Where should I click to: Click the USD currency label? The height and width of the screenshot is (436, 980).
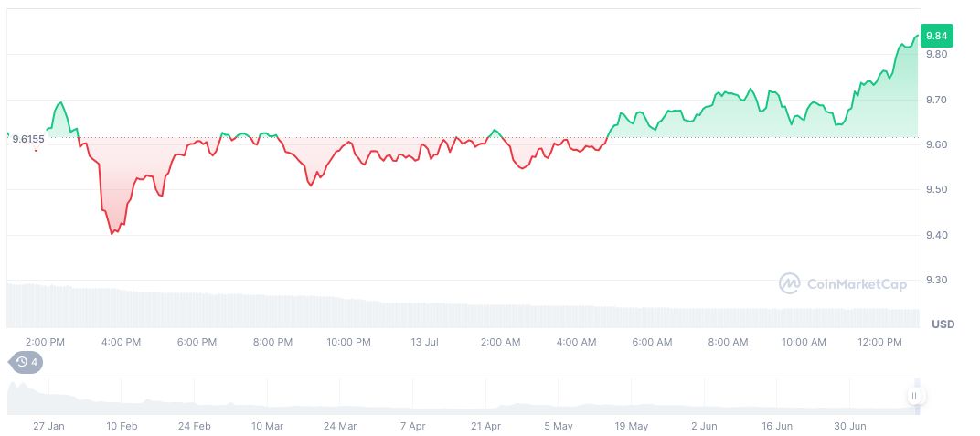coord(943,324)
